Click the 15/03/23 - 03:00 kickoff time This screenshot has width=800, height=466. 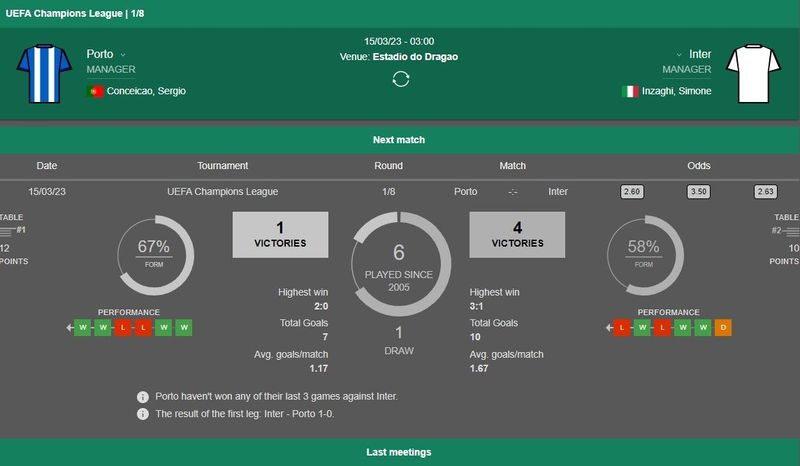tap(399, 41)
